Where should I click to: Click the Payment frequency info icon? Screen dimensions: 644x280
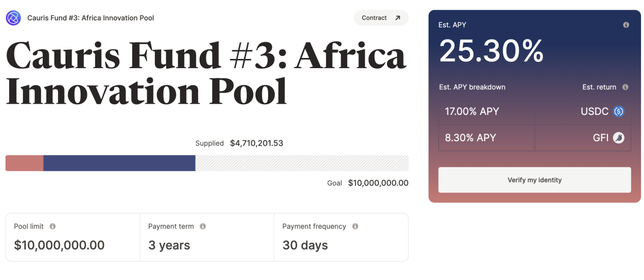point(355,226)
